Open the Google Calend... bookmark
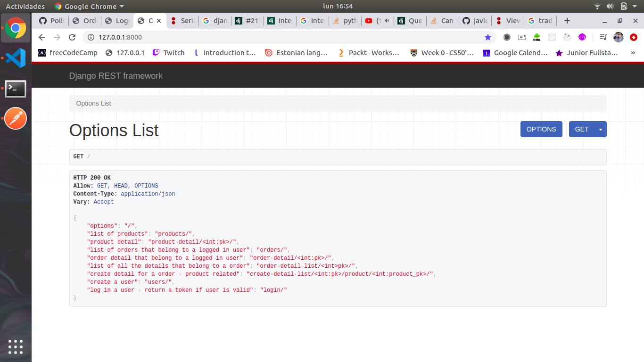 coord(515,53)
